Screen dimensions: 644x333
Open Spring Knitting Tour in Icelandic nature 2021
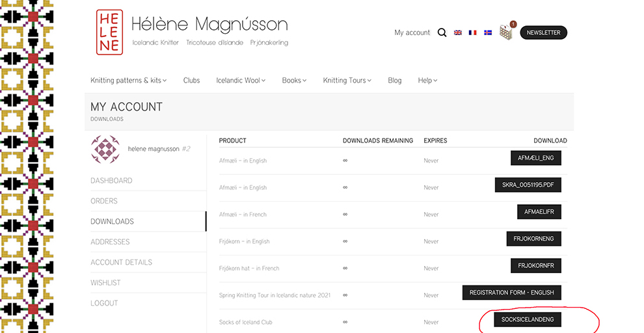pyautogui.click(x=275, y=295)
